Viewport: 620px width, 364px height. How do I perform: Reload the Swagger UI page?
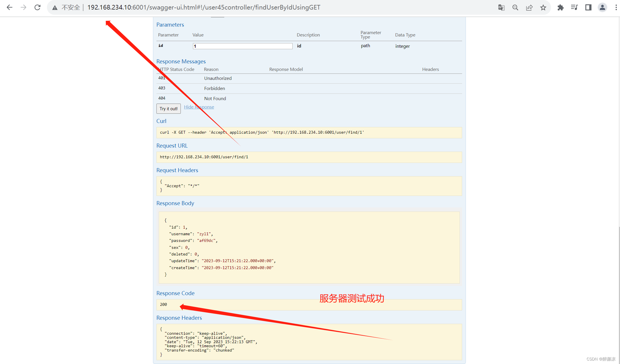37,8
